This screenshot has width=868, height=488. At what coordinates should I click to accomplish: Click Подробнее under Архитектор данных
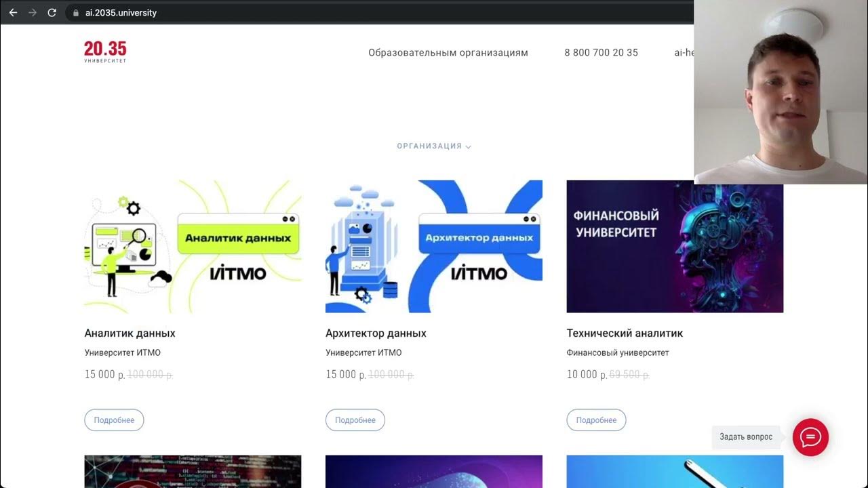pos(355,420)
